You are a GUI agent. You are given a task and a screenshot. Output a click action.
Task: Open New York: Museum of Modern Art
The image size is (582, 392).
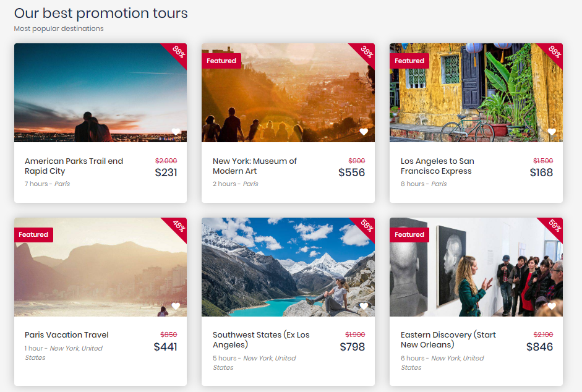coord(255,166)
